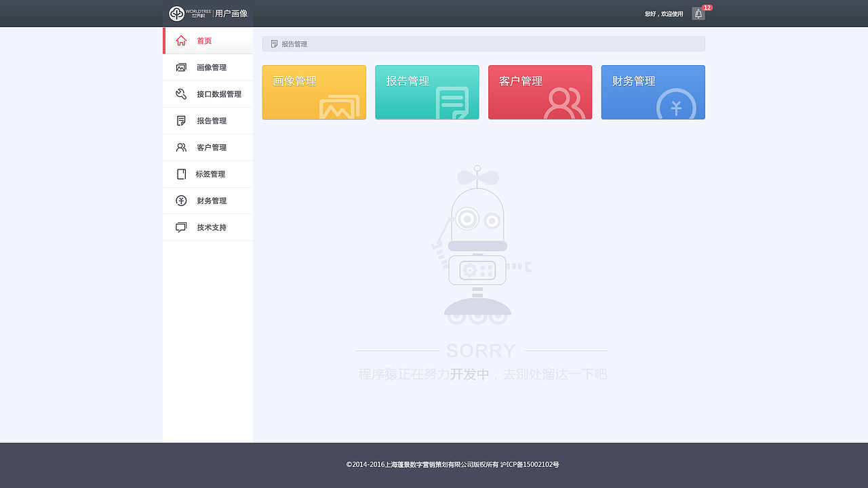Click the image icon next to 画像管理
Image resolution: width=868 pixels, height=488 pixels.
[x=180, y=67]
